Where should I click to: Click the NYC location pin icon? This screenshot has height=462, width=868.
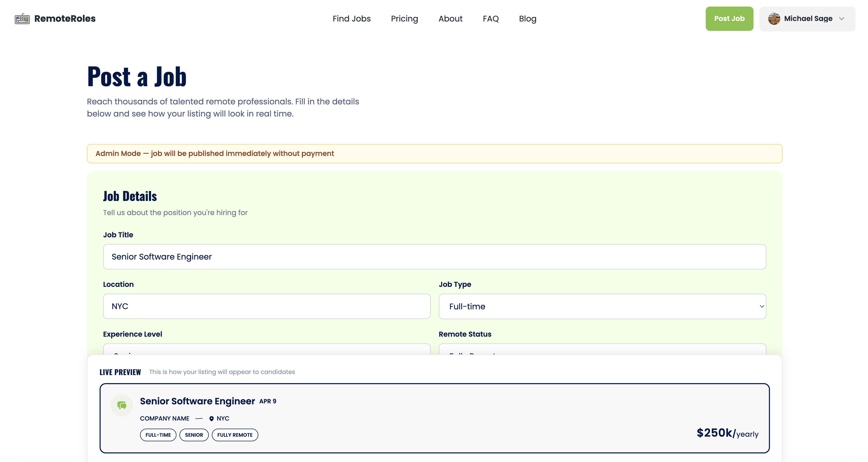coord(211,419)
